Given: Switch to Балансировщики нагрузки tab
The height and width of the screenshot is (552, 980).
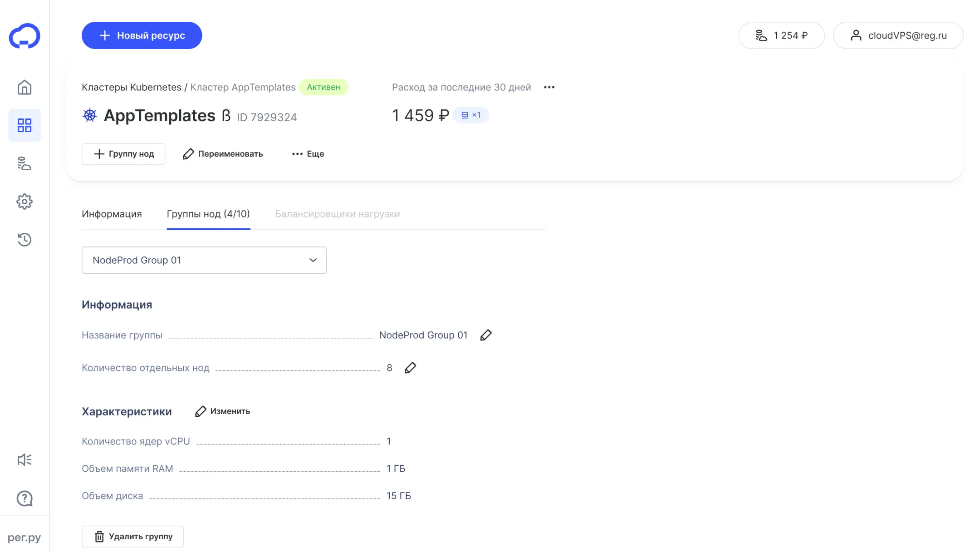Looking at the screenshot, I should click(337, 213).
